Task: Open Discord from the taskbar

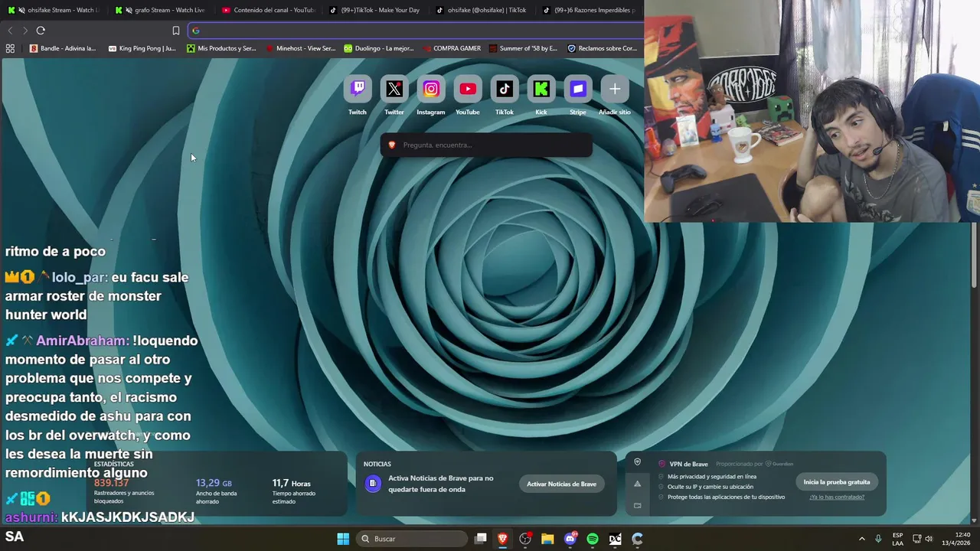Action: (570, 539)
